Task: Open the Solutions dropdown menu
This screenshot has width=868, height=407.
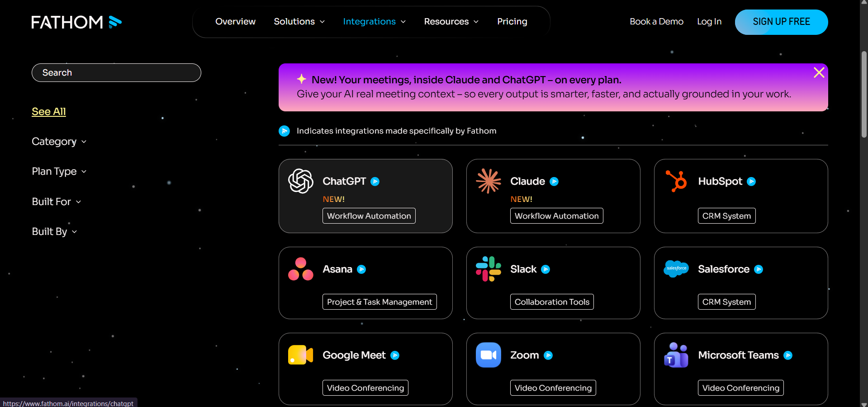Action: (299, 22)
